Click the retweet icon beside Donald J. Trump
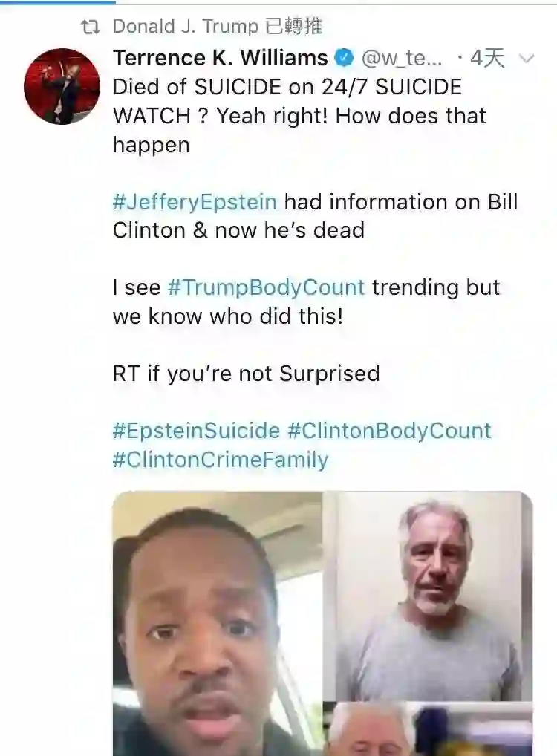557x756 pixels. (x=91, y=27)
